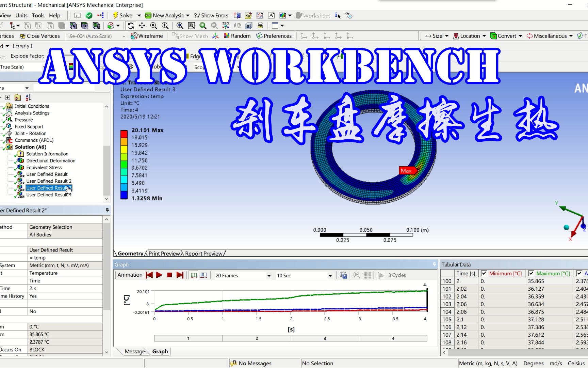The width and height of the screenshot is (588, 368).
Task: Switch to the Messages tab
Action: [136, 351]
